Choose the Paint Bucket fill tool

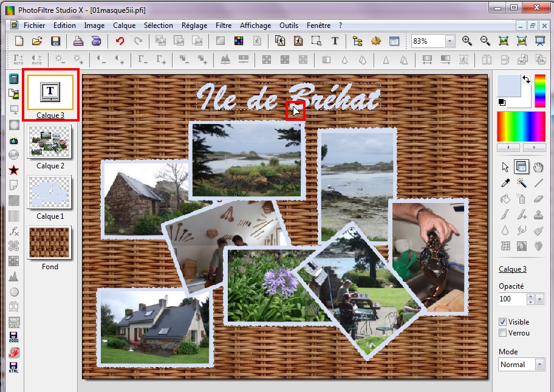tap(505, 199)
